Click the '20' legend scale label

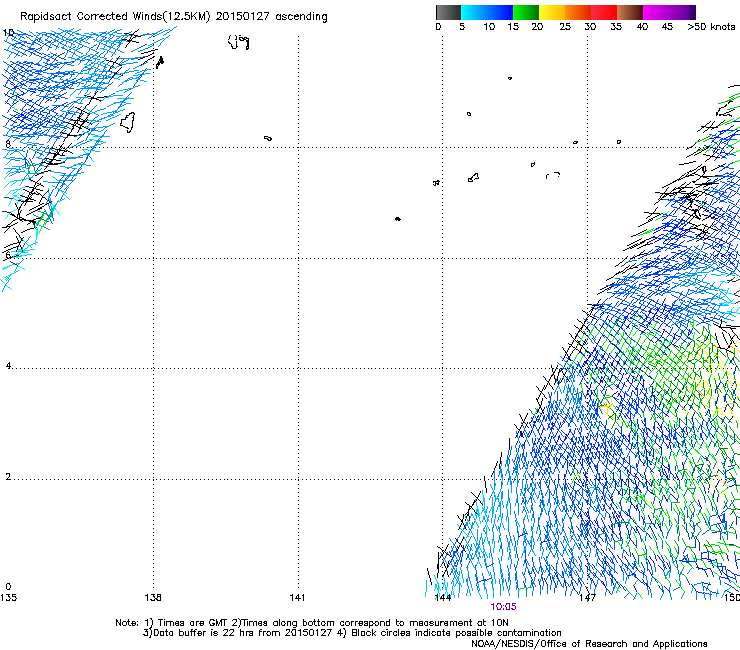pos(537,27)
